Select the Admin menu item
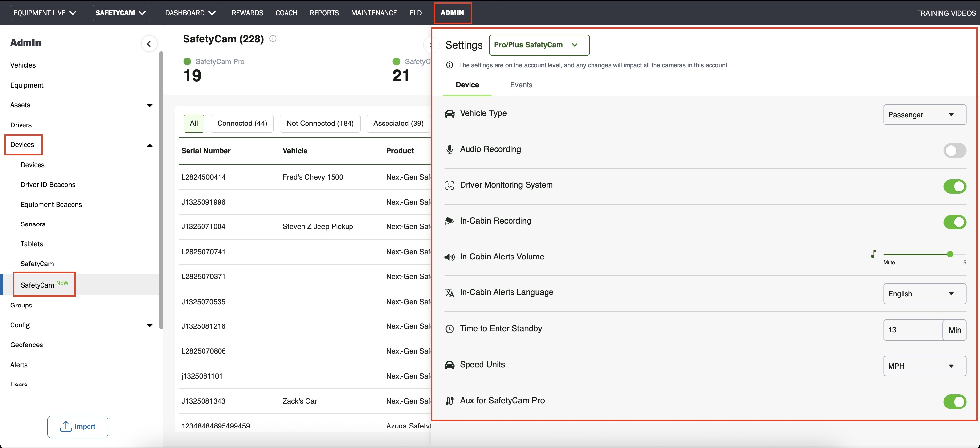The image size is (980, 448). point(452,13)
